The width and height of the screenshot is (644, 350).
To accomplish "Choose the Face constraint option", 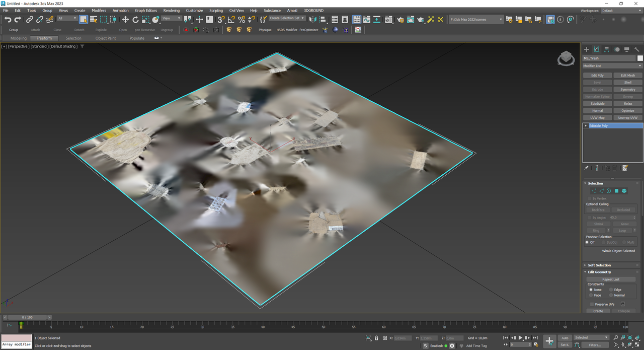I will click(591, 295).
